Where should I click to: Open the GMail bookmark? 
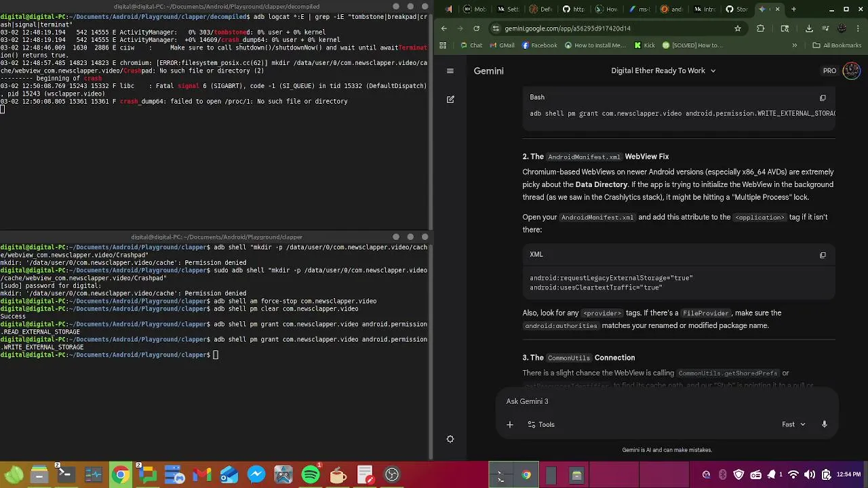[x=502, y=45]
